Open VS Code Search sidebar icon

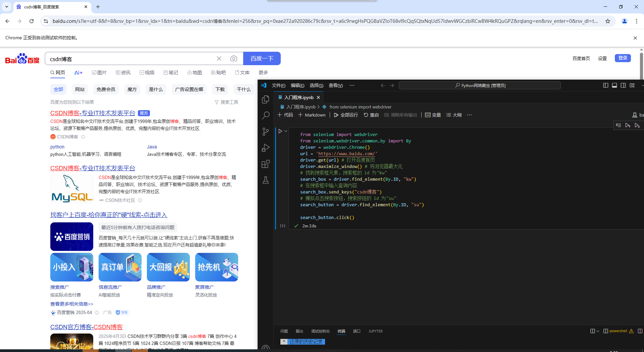pos(266,116)
